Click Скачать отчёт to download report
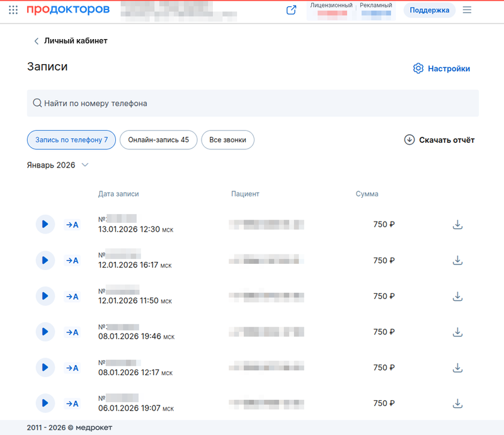Image resolution: width=504 pixels, height=435 pixels. tap(439, 140)
